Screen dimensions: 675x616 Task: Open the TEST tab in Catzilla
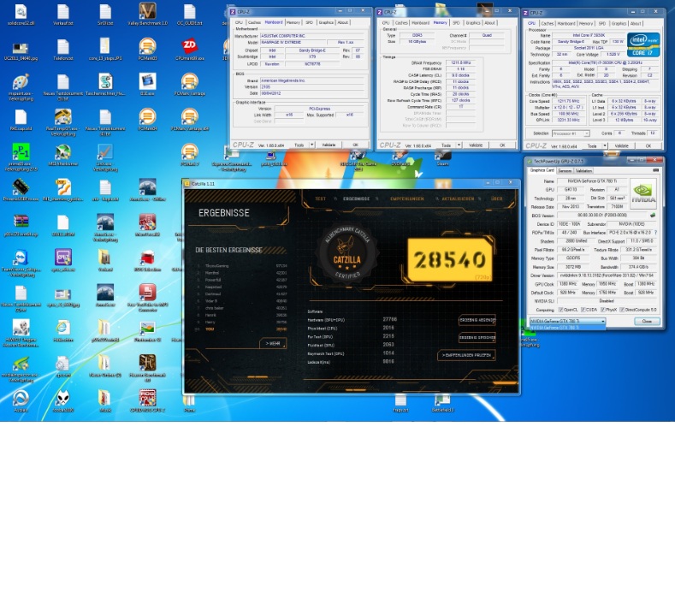[x=320, y=198]
